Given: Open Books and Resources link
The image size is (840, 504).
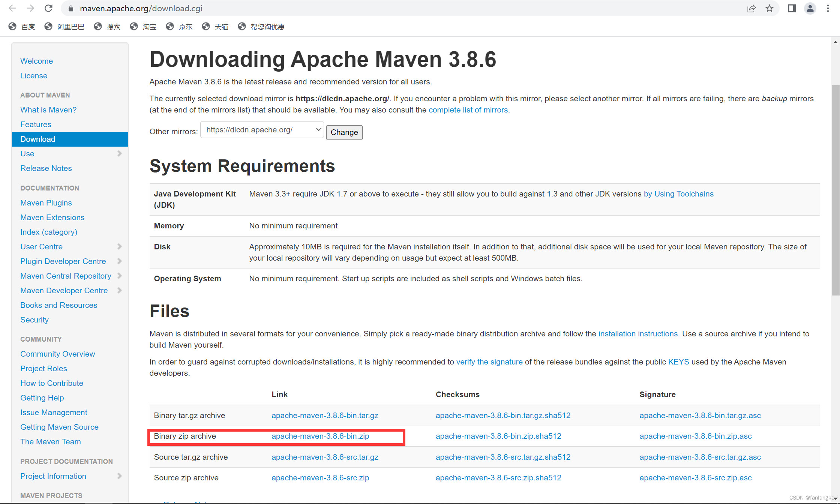Looking at the screenshot, I should point(59,305).
